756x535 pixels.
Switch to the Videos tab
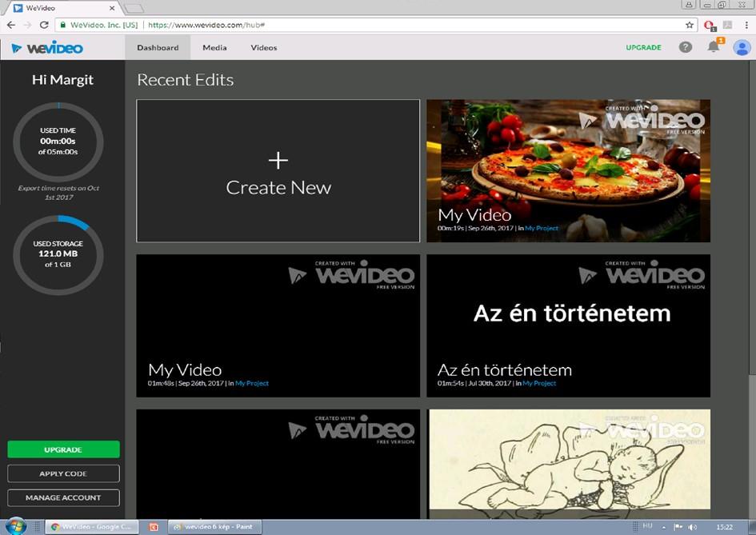(264, 48)
